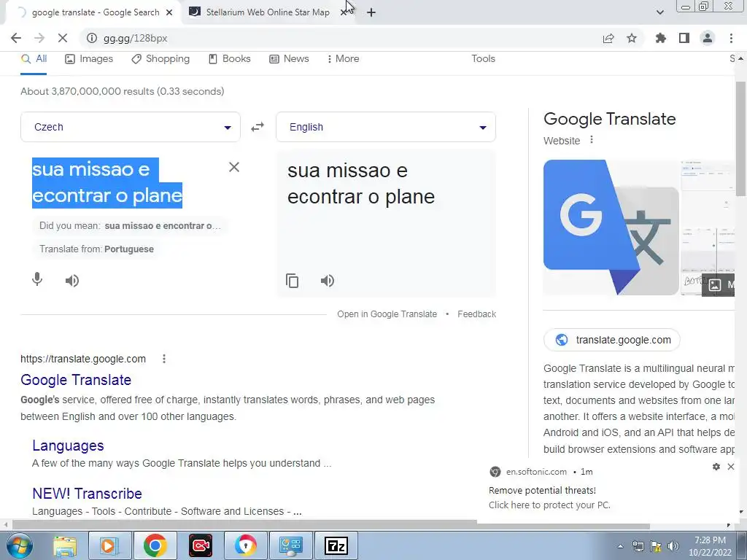
Task: Open the taskbar clock showing 7:28 PM
Action: pos(710,546)
